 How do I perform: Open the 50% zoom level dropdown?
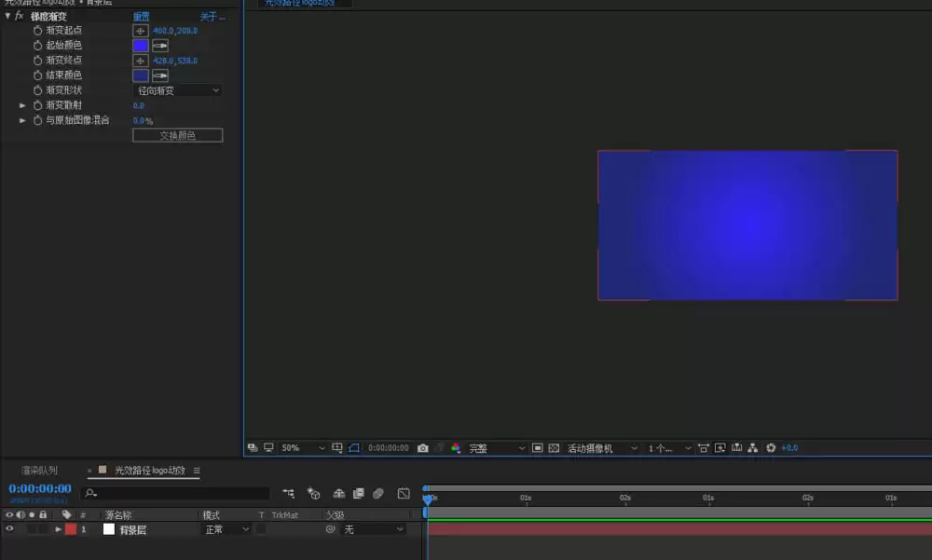click(303, 448)
